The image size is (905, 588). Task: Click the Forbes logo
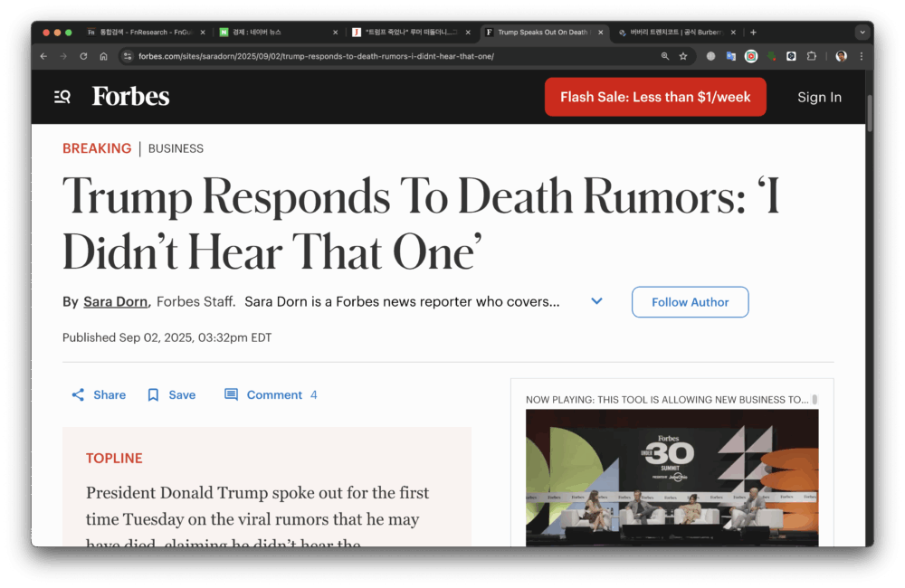tap(130, 97)
